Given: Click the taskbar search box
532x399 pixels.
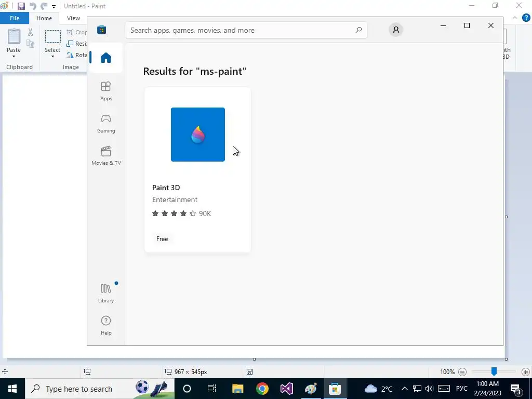Looking at the screenshot, I should click(99, 389).
